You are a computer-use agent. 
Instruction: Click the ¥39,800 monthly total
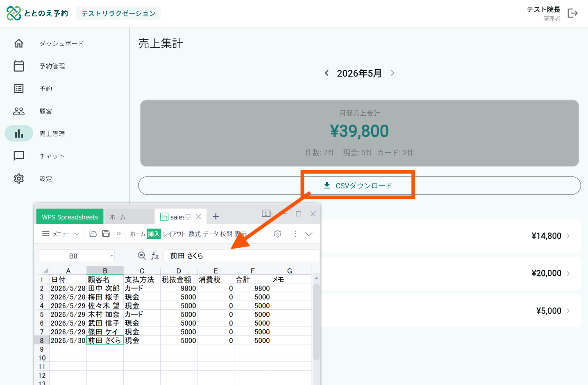359,131
